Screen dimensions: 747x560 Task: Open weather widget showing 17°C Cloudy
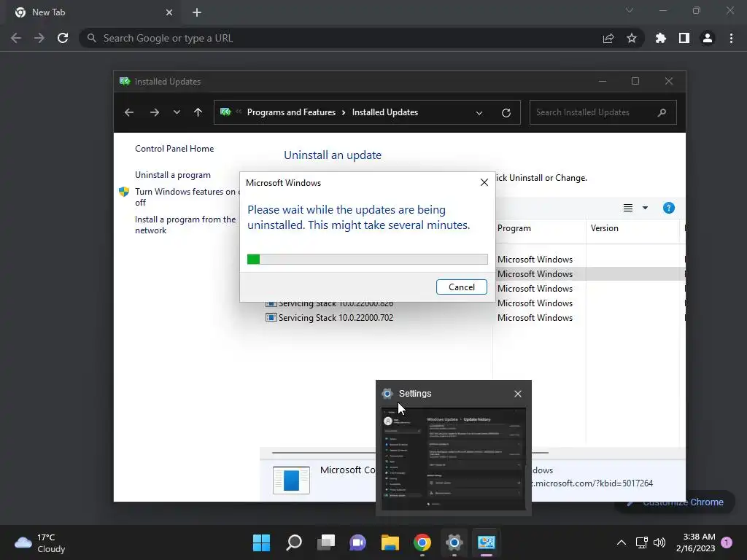coord(40,542)
